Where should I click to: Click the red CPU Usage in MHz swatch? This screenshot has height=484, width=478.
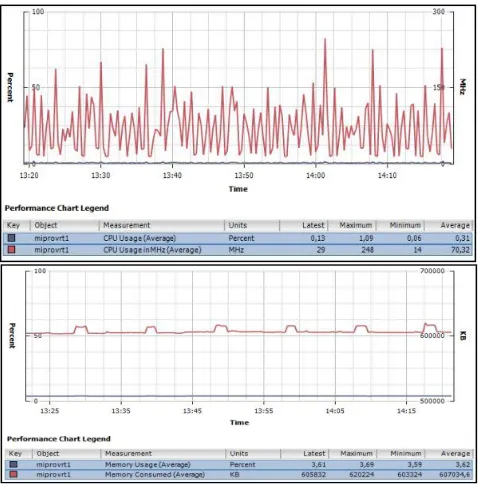(12, 250)
